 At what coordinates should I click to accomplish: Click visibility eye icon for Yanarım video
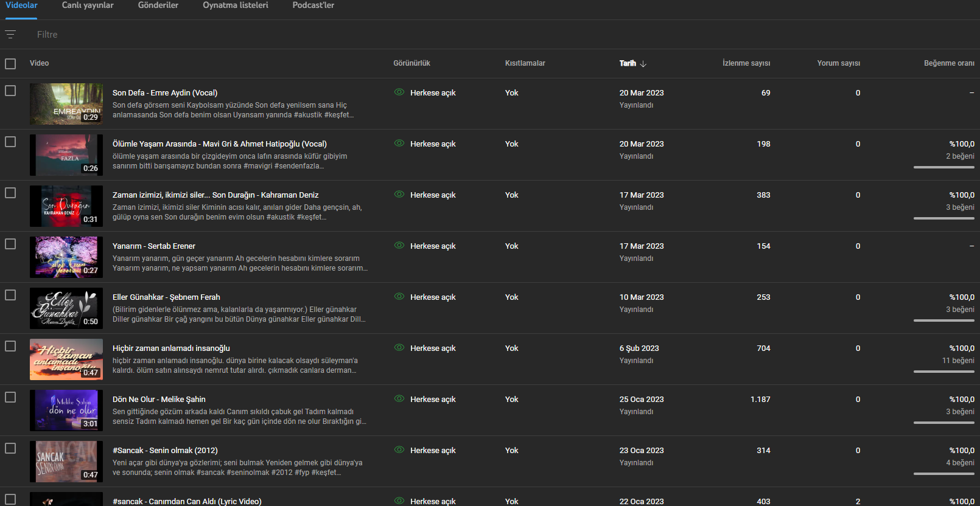[x=399, y=246]
